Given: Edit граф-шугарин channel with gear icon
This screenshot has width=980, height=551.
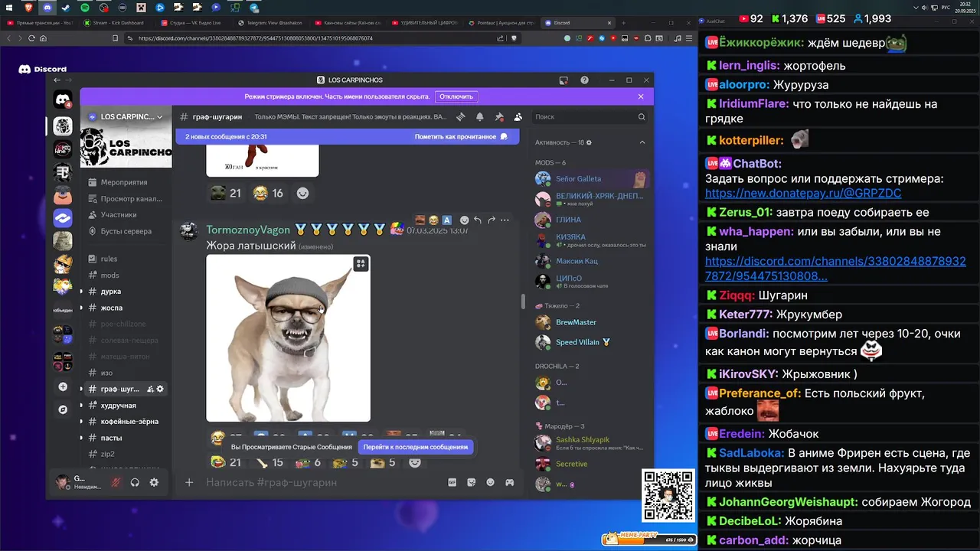Looking at the screenshot, I should click(160, 389).
